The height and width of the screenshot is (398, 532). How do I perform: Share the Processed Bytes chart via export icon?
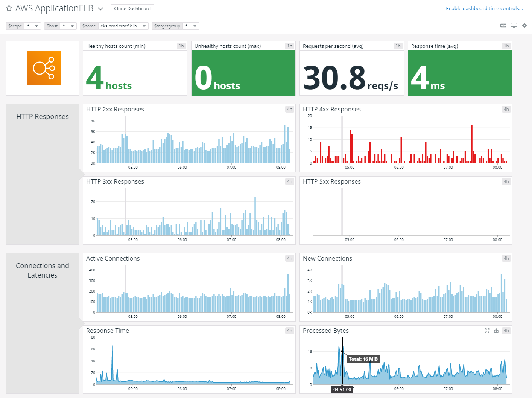pyautogui.click(x=496, y=331)
